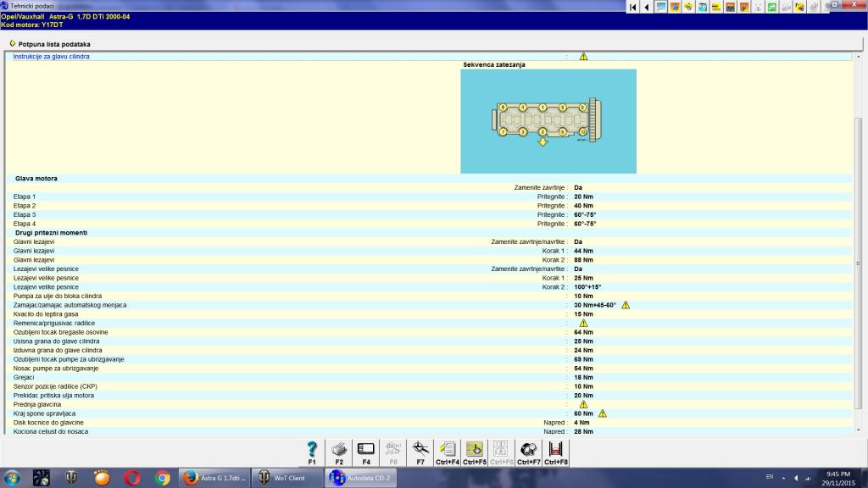The height and width of the screenshot is (488, 868).
Task: Click the yellow smiley-like icon in top toolbar
Action: (799, 7)
